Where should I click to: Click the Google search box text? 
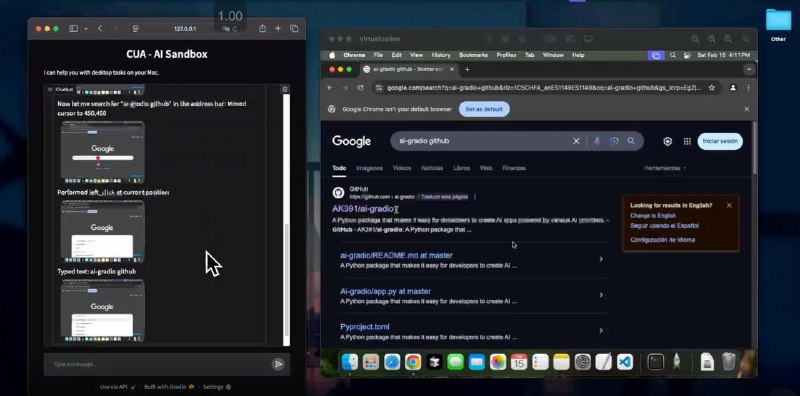(x=424, y=141)
